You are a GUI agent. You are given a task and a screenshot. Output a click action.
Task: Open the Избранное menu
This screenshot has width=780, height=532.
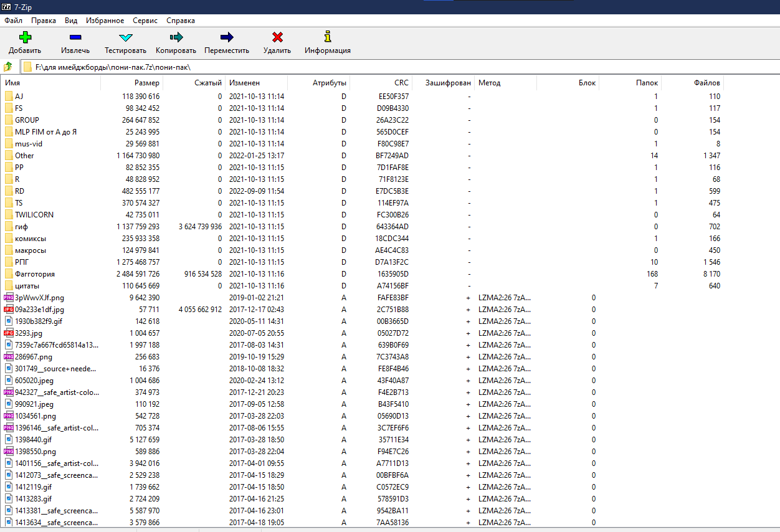[x=105, y=21]
